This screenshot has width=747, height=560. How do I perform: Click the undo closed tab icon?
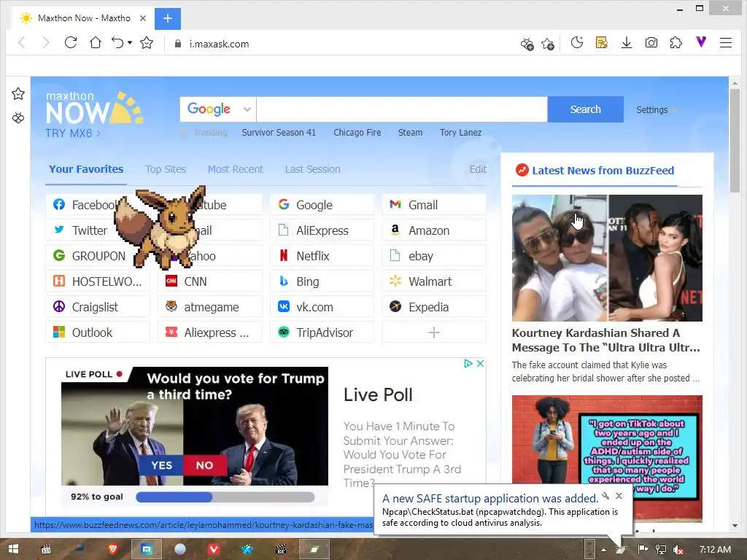pos(117,43)
